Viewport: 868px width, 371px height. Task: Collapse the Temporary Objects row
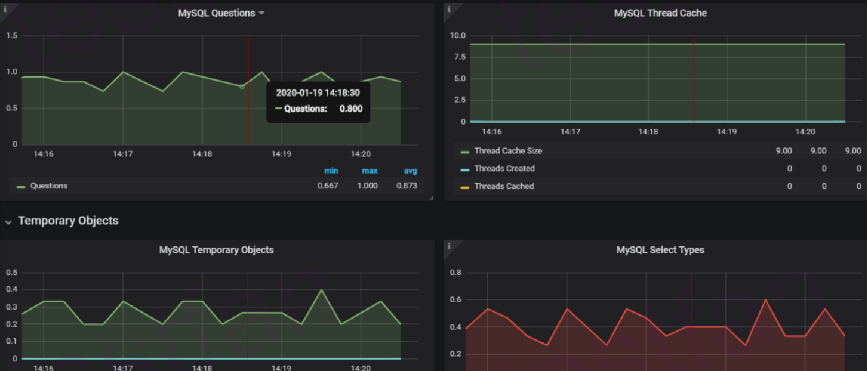click(x=8, y=222)
